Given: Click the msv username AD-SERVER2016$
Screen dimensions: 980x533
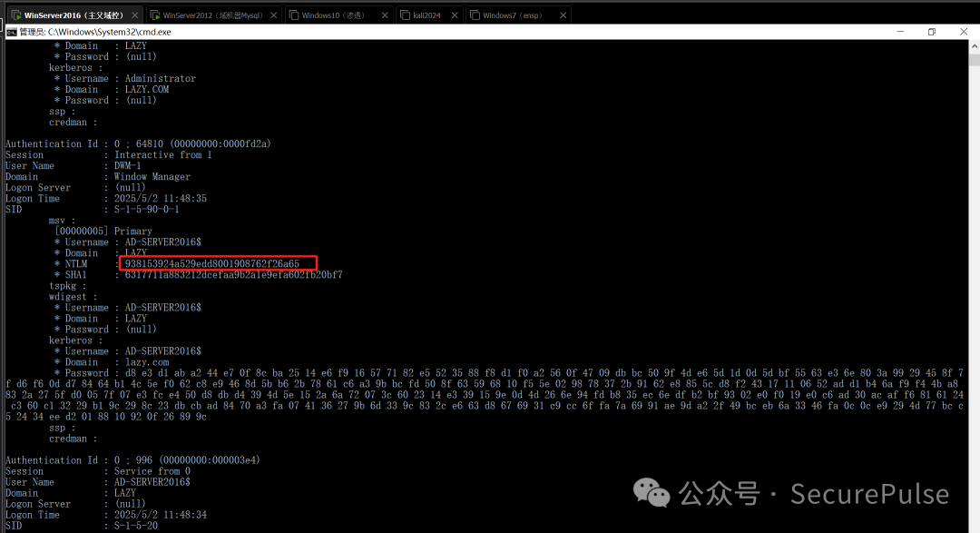Looking at the screenshot, I should click(x=163, y=242).
